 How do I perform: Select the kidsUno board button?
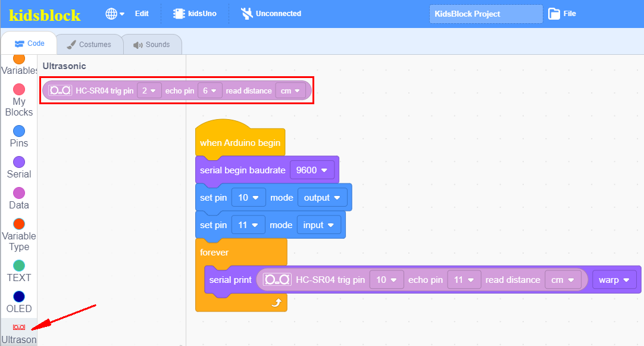tap(195, 14)
